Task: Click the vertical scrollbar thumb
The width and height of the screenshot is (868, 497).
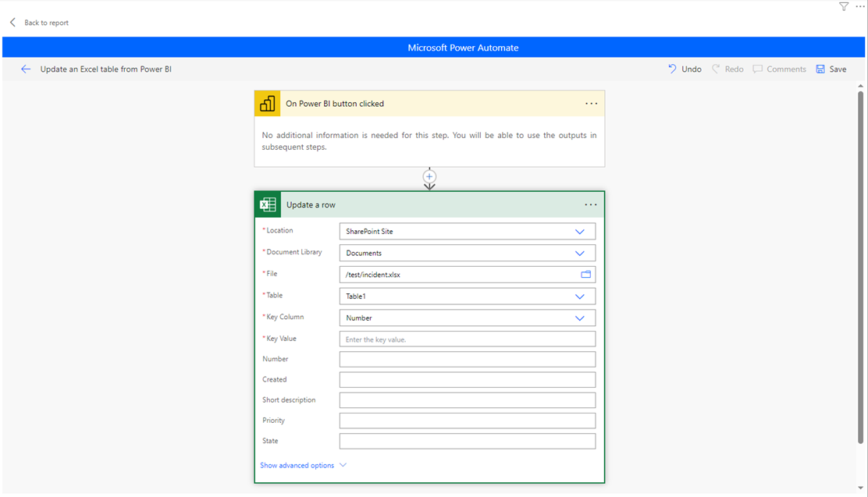Action: [x=860, y=268]
